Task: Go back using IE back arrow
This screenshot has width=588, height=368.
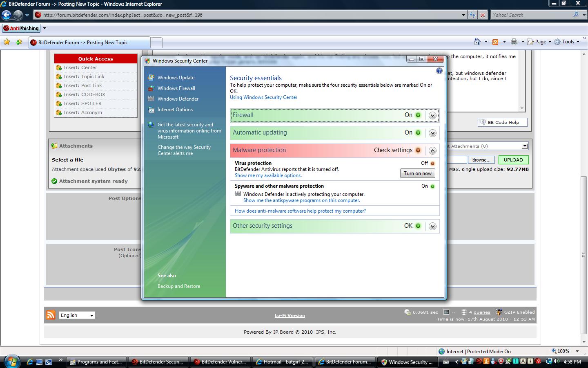Action: point(6,15)
